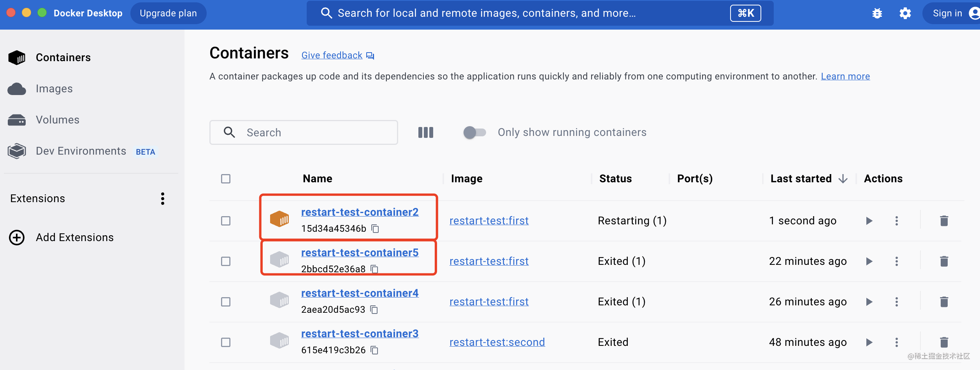This screenshot has height=370, width=980.
Task: Copy ID of restart-test-container2
Action: coord(375,229)
